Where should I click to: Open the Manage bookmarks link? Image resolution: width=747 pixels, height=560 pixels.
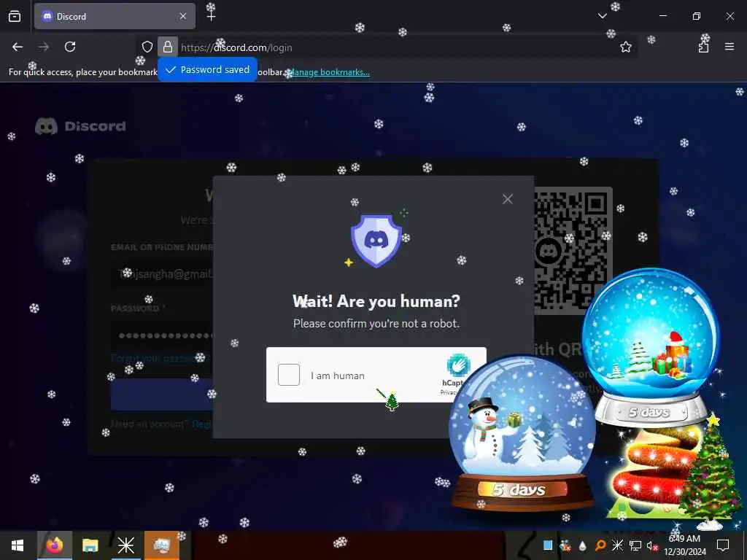(330, 72)
